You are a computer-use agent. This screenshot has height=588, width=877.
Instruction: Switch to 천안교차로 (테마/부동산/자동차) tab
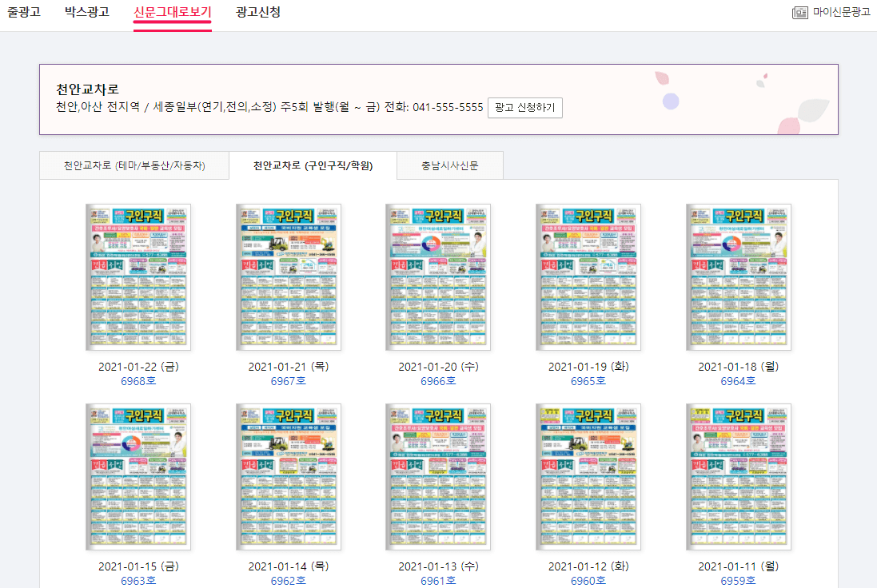click(134, 165)
